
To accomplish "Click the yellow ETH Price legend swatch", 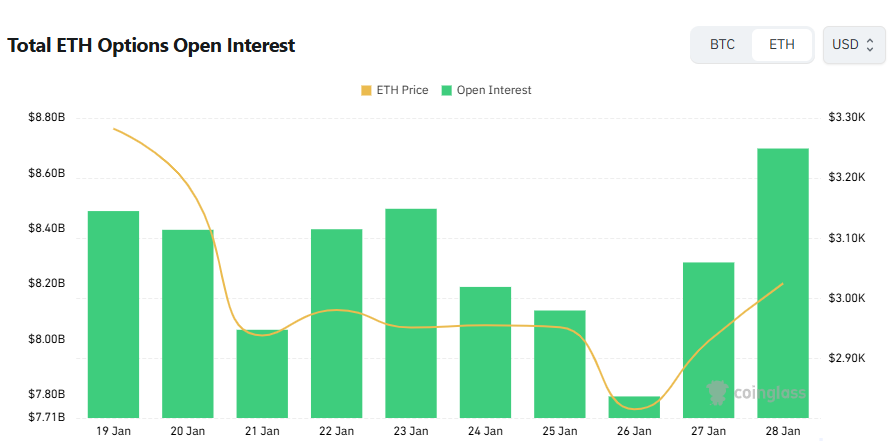I will [366, 90].
